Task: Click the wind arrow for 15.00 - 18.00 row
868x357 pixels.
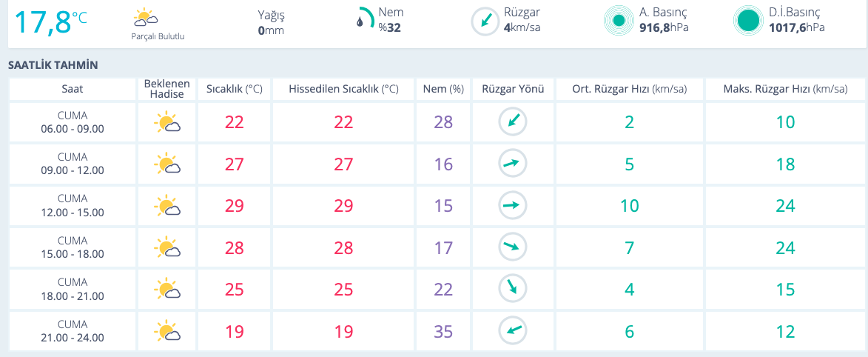Action: pyautogui.click(x=512, y=247)
